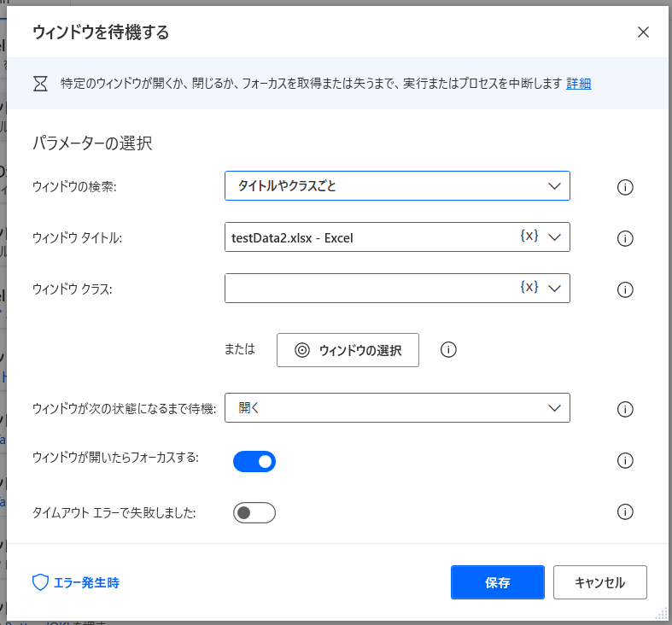Turn off ウィンドウが開いたらフォーカスする toggle
Image resolution: width=672 pixels, height=625 pixels.
[254, 462]
